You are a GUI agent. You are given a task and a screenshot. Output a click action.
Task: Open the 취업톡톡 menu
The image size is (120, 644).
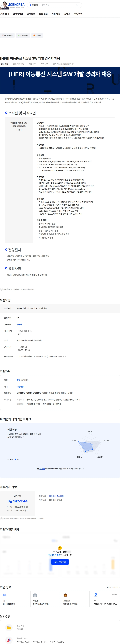tap(78, 14)
